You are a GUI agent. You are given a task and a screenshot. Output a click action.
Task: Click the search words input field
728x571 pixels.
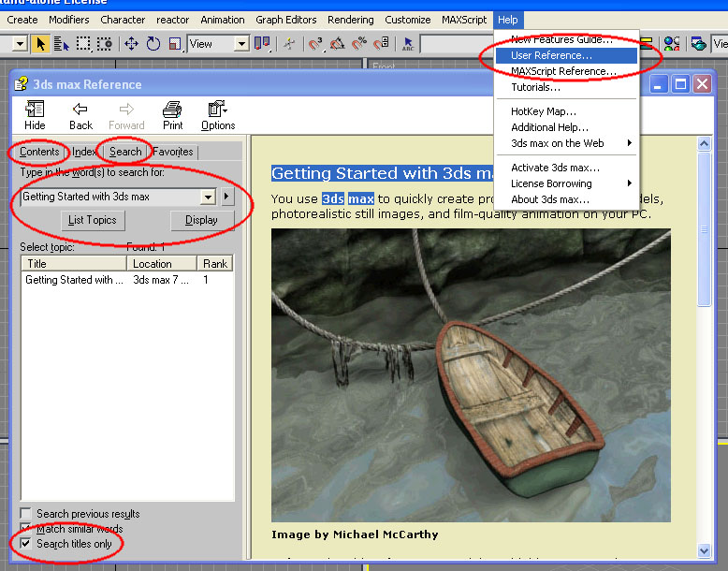point(111,197)
